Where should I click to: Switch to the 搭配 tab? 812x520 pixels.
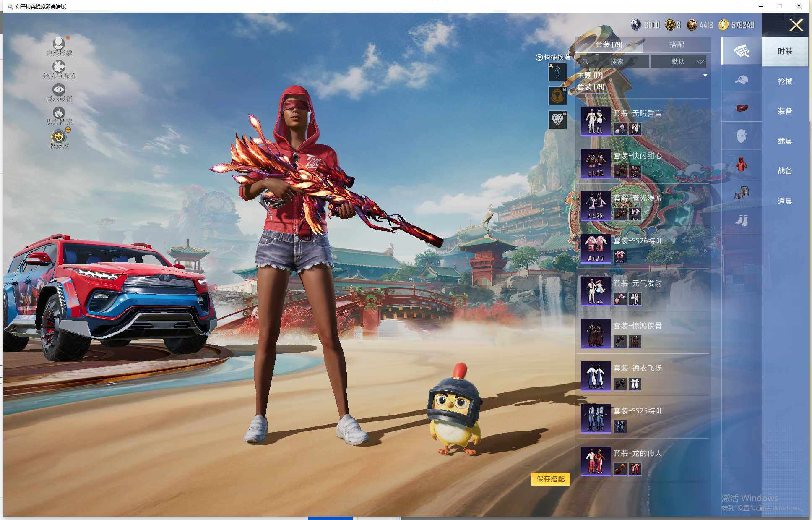click(x=676, y=44)
